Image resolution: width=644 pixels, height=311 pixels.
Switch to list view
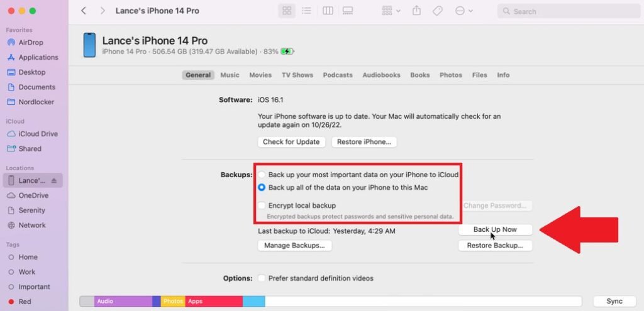pos(306,11)
